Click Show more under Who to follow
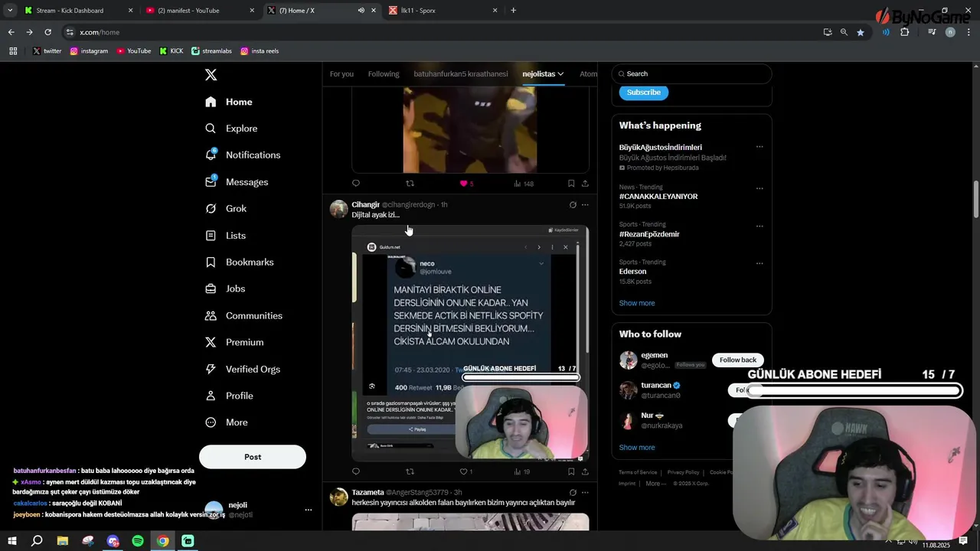 click(x=637, y=448)
